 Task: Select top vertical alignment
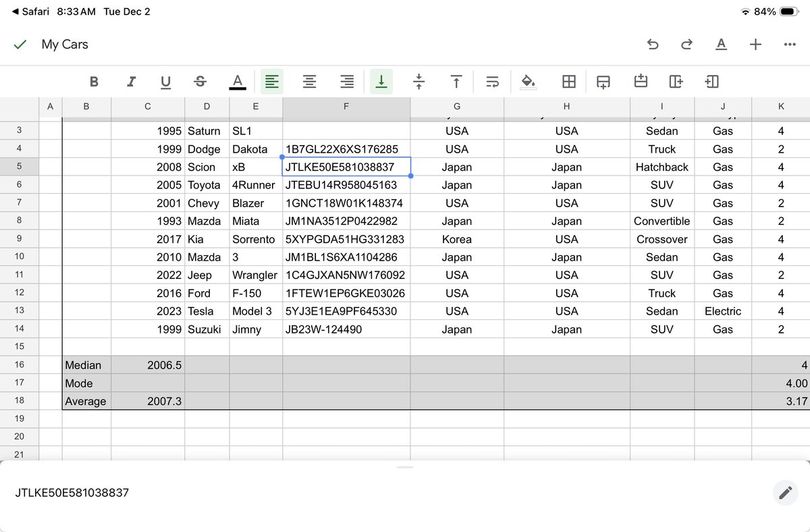456,82
